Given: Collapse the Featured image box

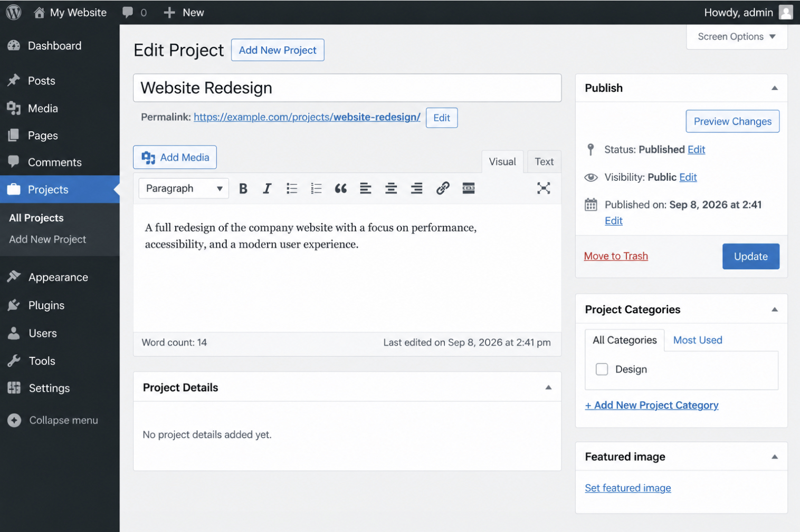Looking at the screenshot, I should pyautogui.click(x=775, y=457).
